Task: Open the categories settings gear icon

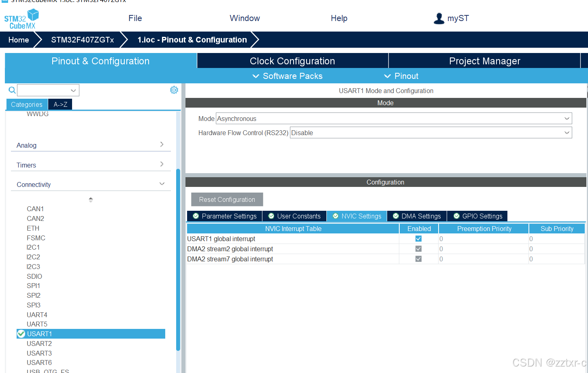Action: click(x=174, y=90)
